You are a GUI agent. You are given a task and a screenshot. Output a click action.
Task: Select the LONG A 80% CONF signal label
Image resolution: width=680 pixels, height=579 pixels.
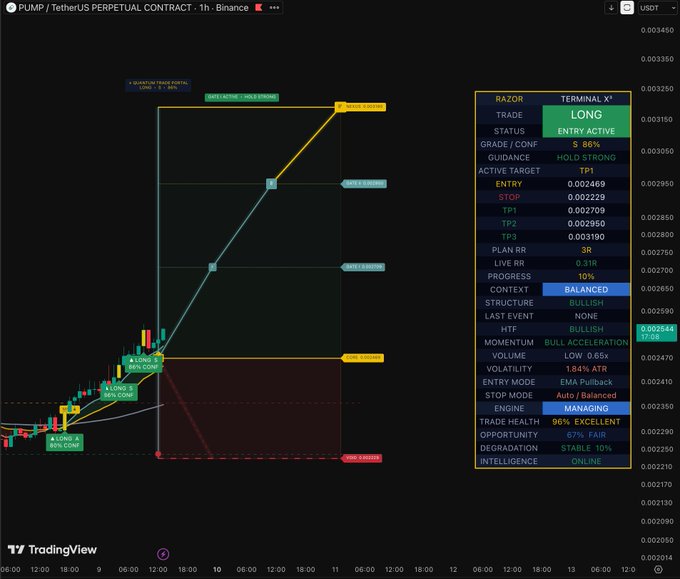pos(65,442)
